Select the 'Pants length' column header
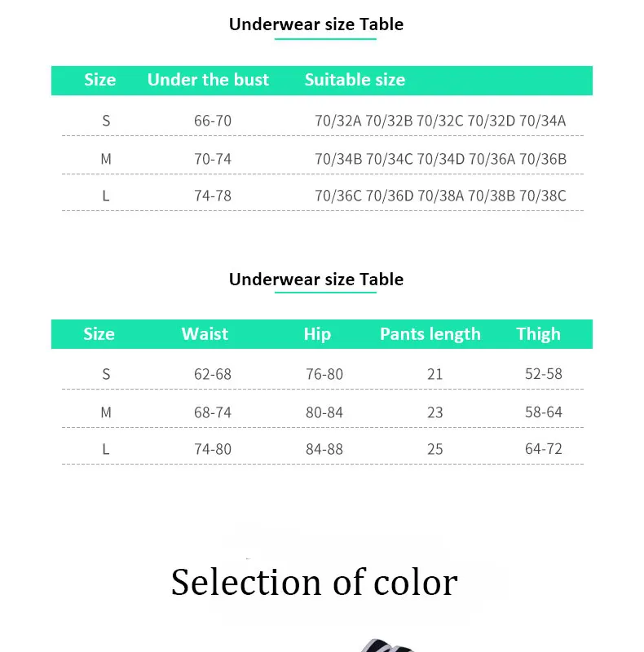Screen dimensions: 644x652 pos(430,334)
